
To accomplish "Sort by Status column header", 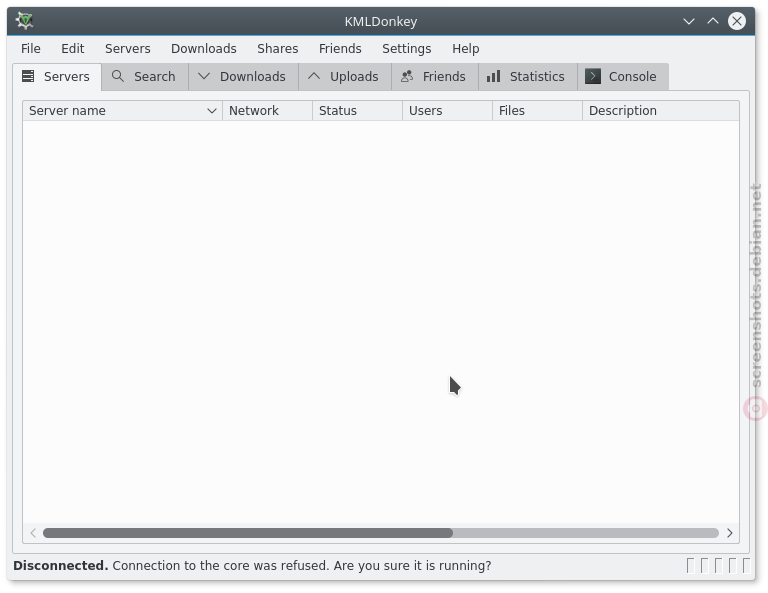I will 358,111.
